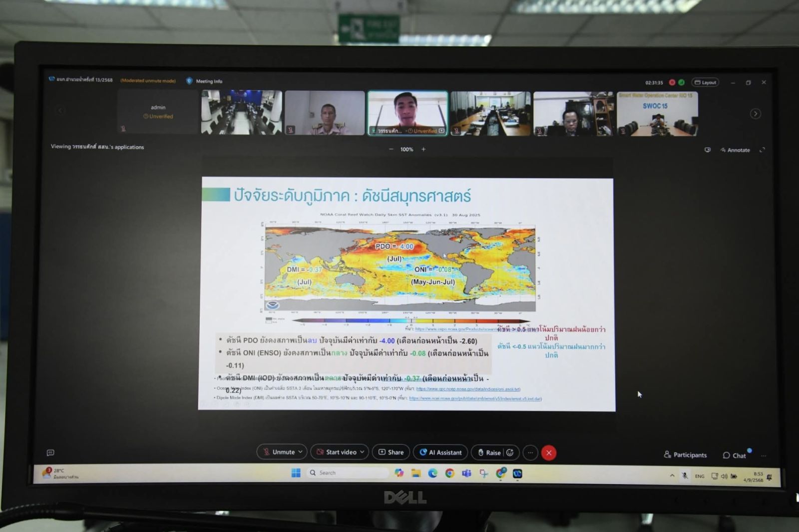This screenshot has height=532, width=799.
Task: Open the Chat panel
Action: [734, 455]
